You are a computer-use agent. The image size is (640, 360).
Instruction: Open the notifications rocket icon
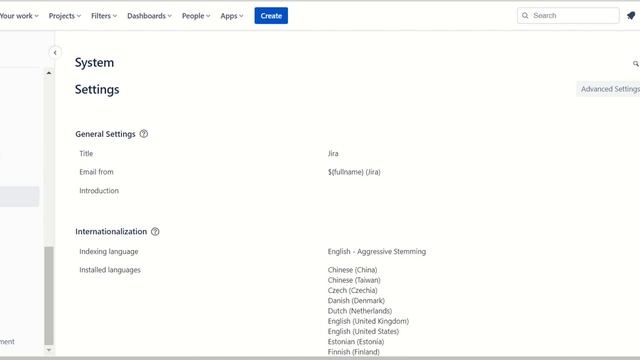[631, 16]
